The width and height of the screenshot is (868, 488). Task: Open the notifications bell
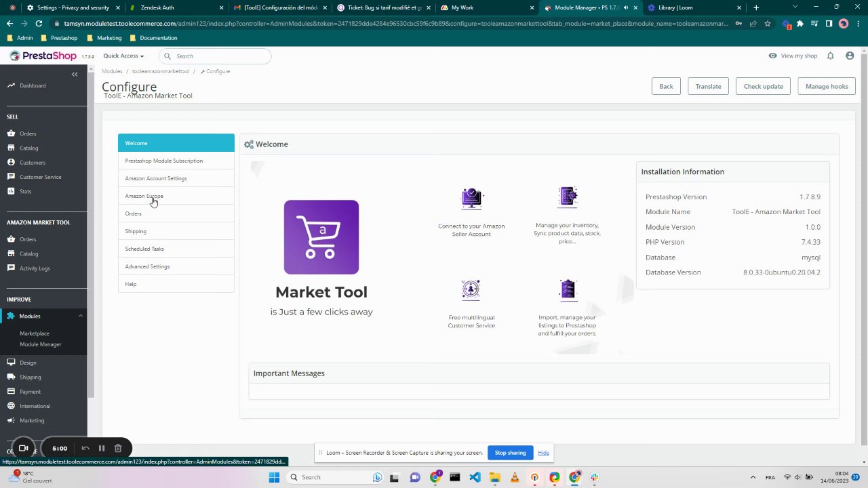[x=830, y=56]
